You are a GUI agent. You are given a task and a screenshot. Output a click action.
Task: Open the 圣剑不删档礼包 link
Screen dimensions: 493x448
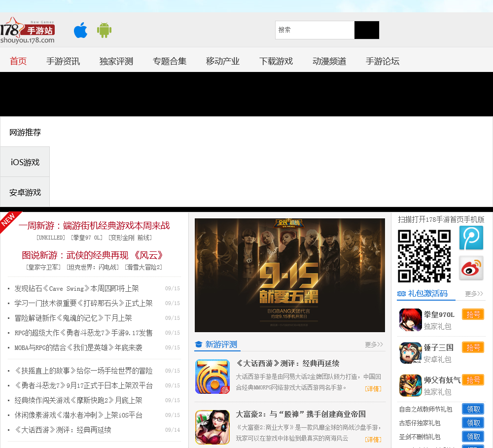coord(420,437)
